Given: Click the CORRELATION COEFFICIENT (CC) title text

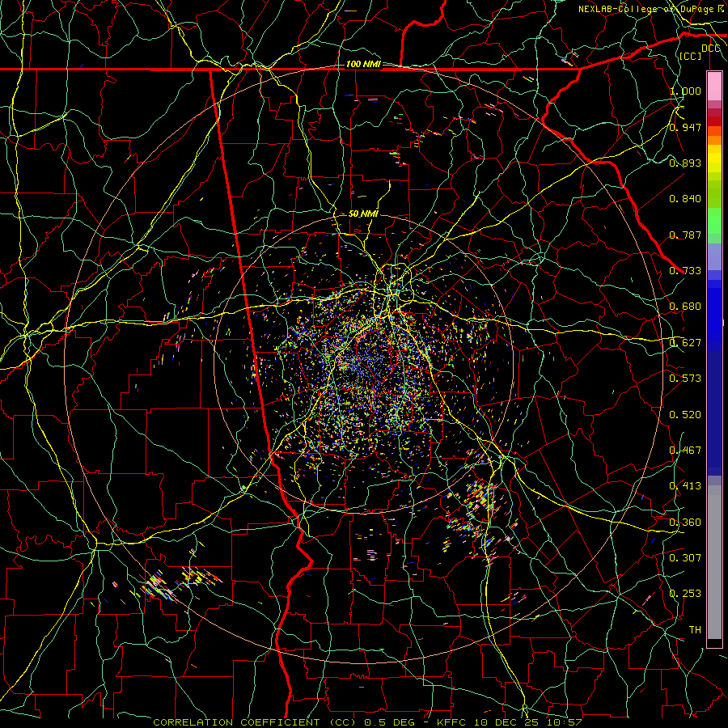Looking at the screenshot, I should (x=255, y=722).
